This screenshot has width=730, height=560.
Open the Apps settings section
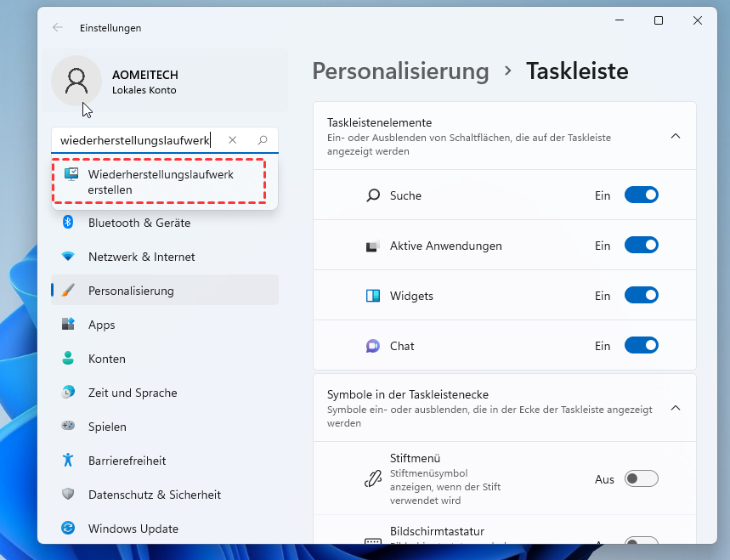(x=101, y=325)
